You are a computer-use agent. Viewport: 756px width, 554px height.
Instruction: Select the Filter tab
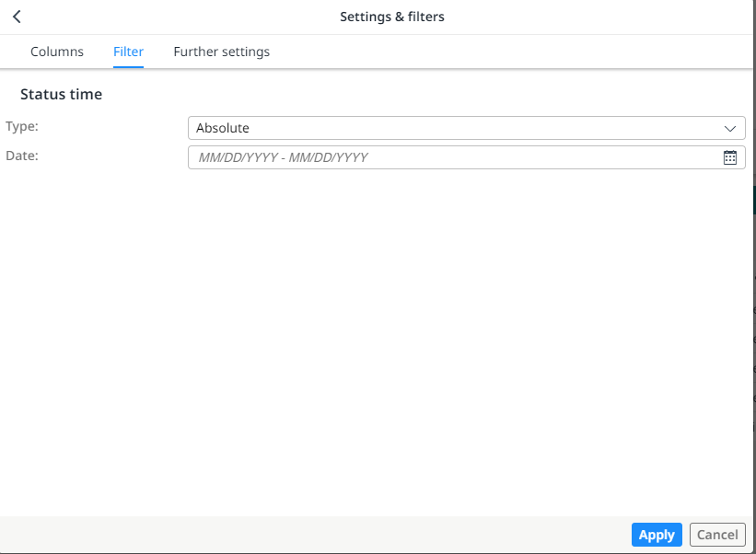128,52
